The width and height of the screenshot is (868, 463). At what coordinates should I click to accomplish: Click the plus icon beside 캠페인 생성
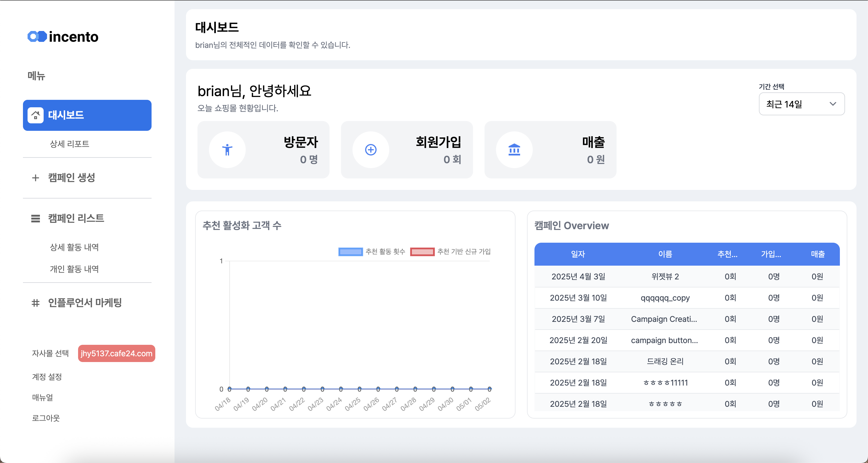(x=35, y=178)
